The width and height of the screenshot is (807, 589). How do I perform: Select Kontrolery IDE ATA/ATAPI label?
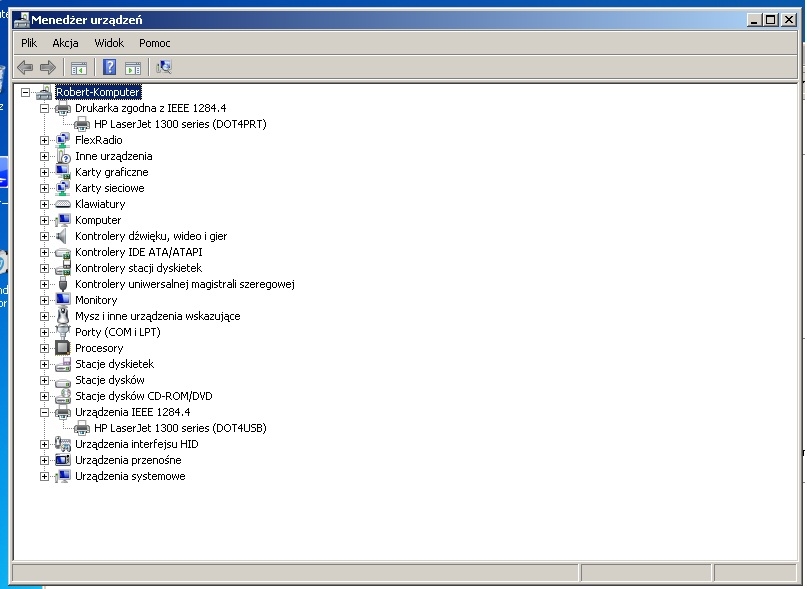pyautogui.click(x=138, y=252)
